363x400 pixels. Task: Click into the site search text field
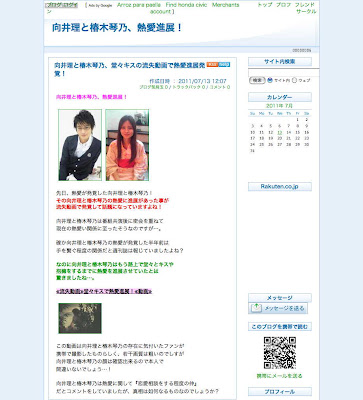[283, 73]
